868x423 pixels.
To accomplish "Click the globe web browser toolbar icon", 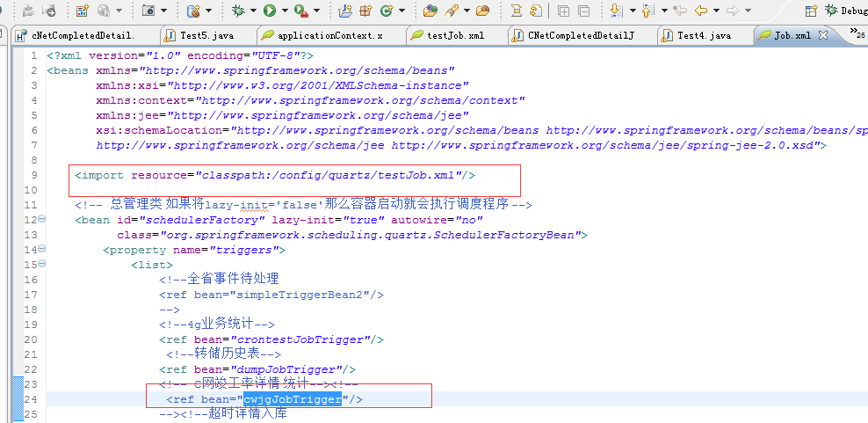I will pos(103,10).
